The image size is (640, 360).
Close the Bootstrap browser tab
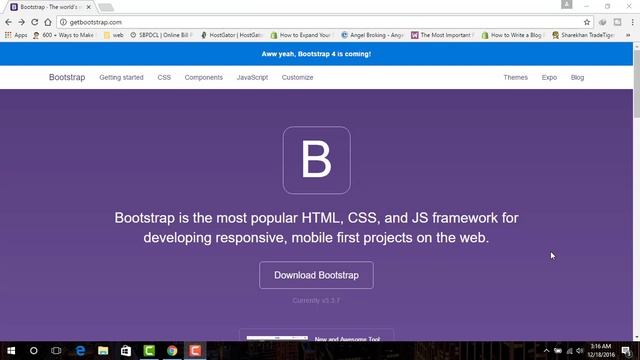(89, 7)
